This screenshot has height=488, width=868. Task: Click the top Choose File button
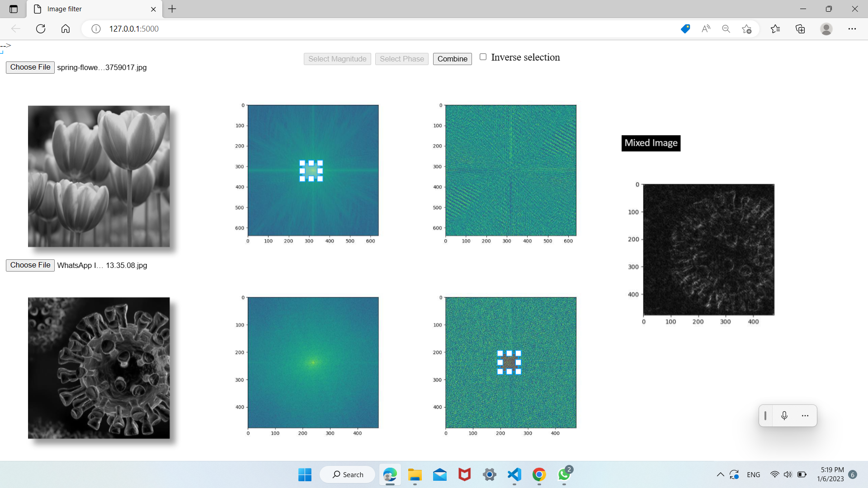(x=30, y=67)
